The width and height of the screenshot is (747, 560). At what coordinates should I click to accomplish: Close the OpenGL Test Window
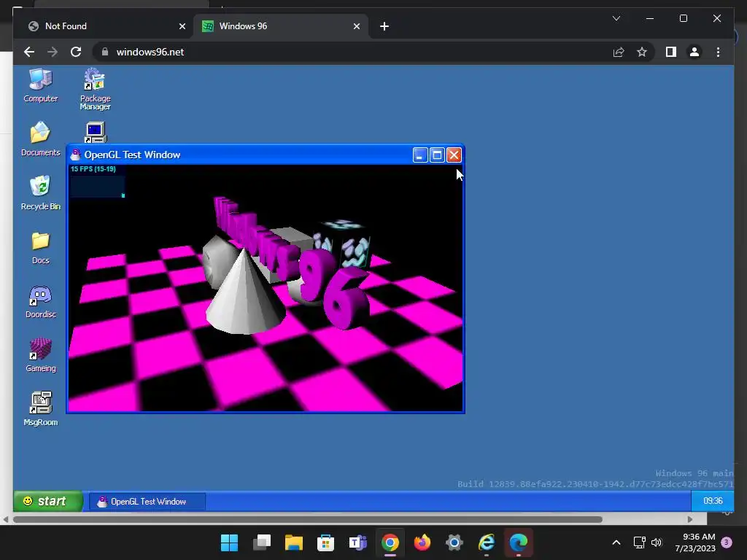point(454,155)
